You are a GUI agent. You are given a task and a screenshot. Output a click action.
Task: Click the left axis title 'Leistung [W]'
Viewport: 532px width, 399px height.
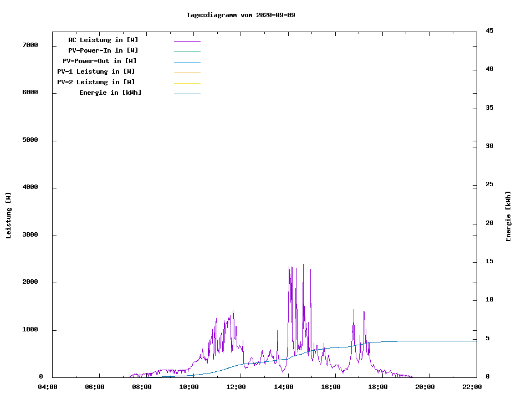pyautogui.click(x=8, y=216)
